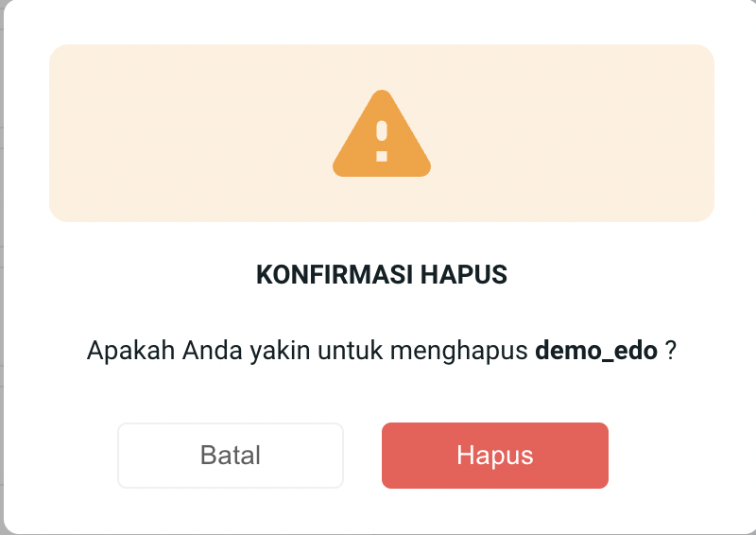The width and height of the screenshot is (756, 535).
Task: Click the exclamation mark inside the triangle
Action: (x=382, y=141)
